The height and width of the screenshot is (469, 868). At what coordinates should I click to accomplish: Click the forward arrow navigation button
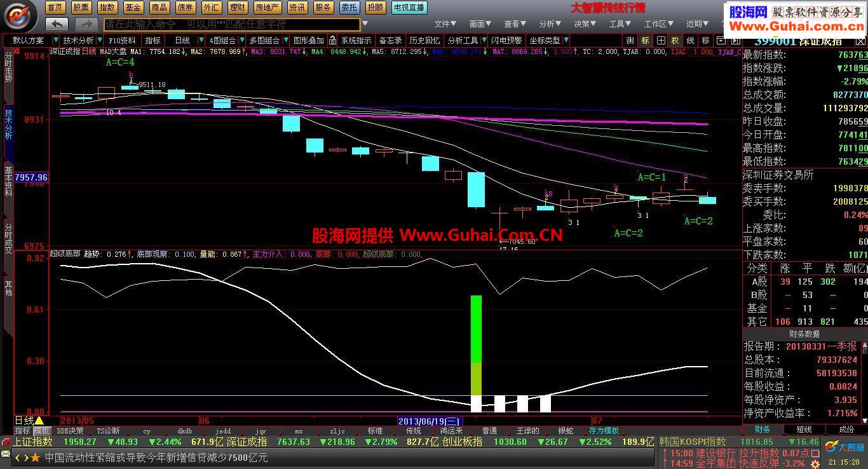point(86,24)
